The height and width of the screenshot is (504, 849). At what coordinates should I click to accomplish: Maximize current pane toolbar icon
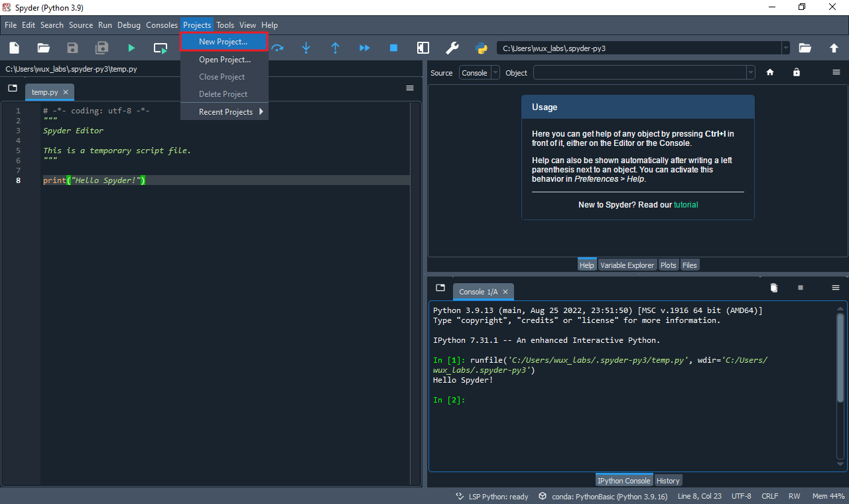point(423,48)
